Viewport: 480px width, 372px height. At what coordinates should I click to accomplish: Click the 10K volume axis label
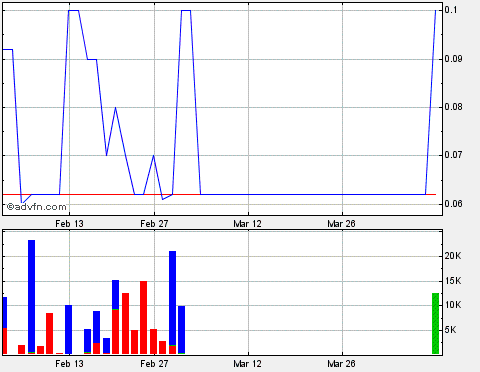pos(453,305)
